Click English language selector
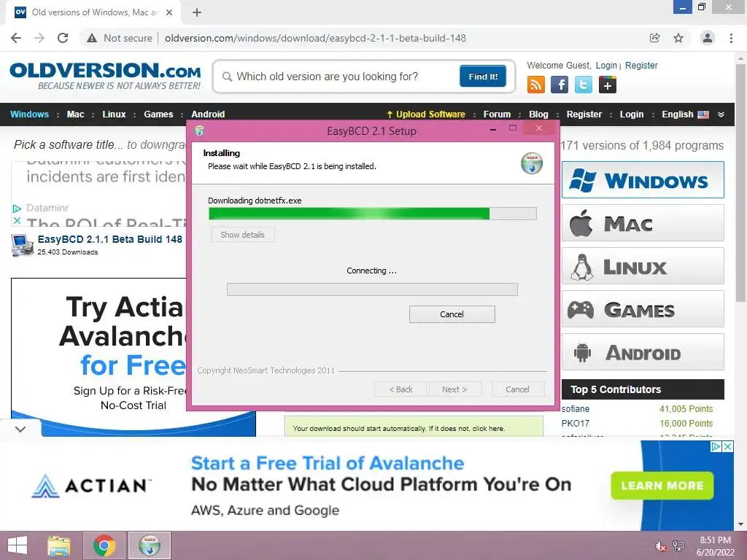Screen dimensions: 747x560 (685, 114)
